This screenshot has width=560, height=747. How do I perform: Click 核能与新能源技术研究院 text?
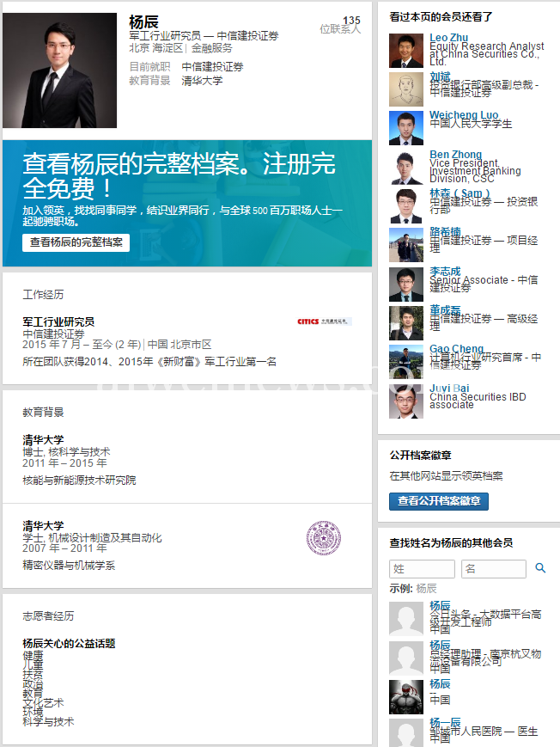point(79,481)
